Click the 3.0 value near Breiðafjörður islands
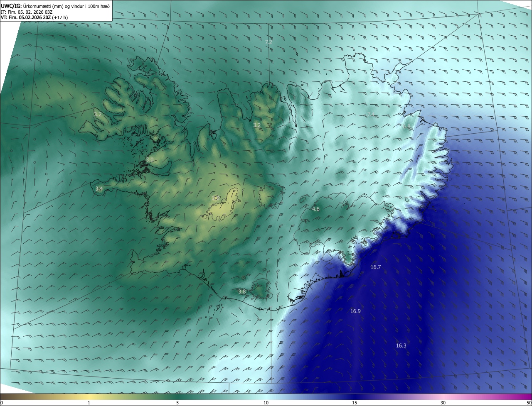 tap(150, 159)
